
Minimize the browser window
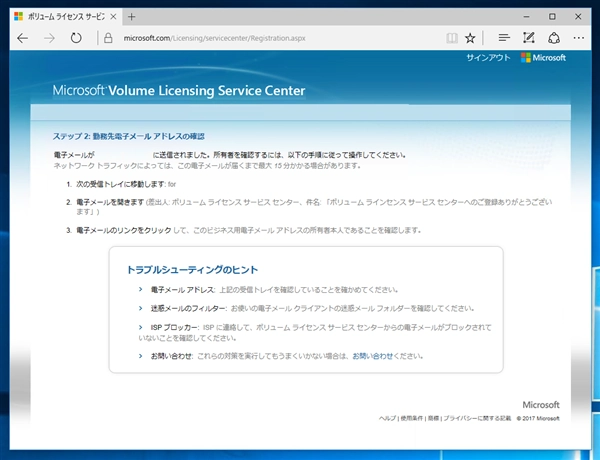(527, 17)
